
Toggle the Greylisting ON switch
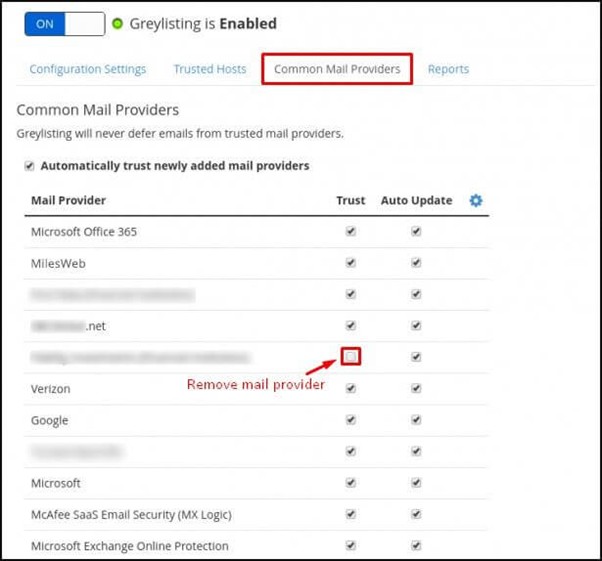coord(64,24)
